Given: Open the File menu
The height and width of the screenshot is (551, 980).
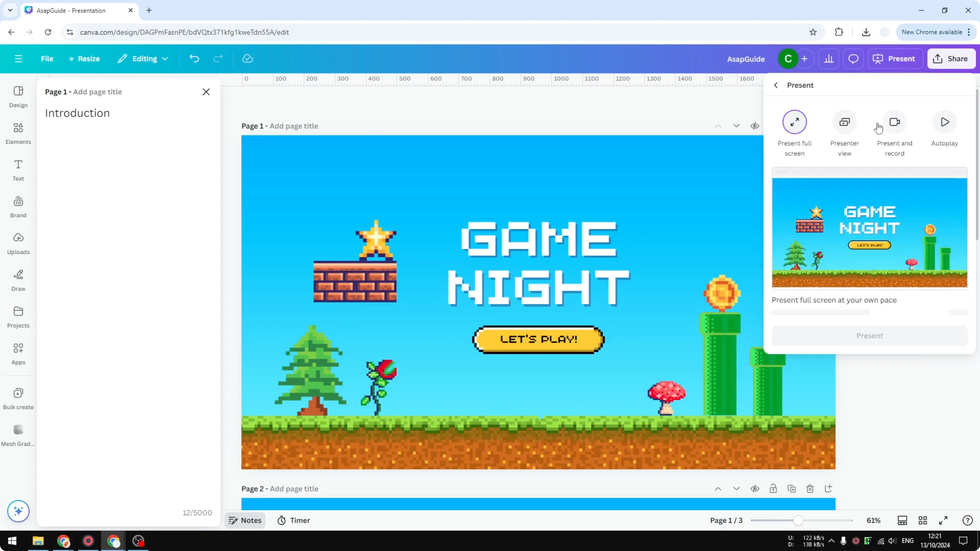Looking at the screenshot, I should [x=47, y=59].
